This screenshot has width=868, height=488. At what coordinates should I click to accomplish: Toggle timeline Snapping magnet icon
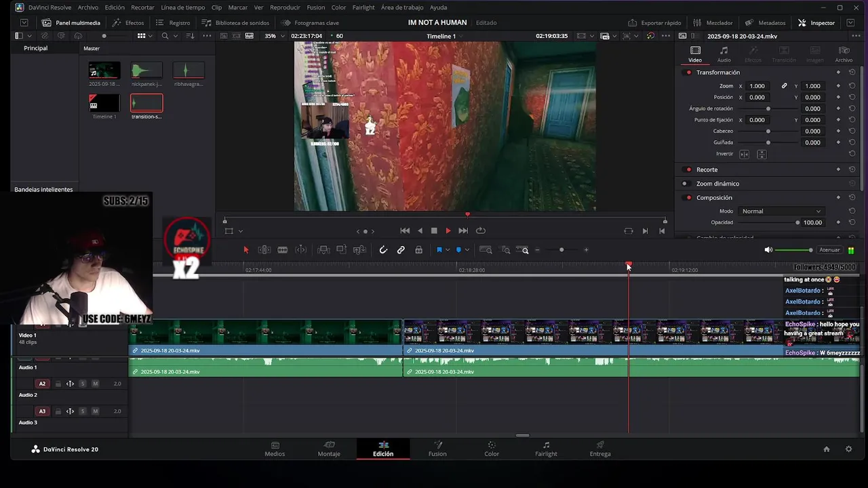click(383, 250)
